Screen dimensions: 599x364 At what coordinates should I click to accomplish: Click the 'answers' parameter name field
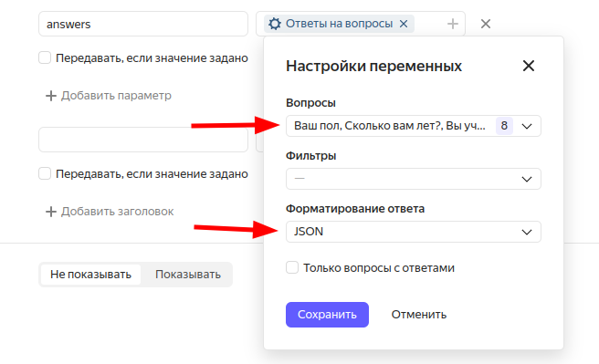point(143,24)
